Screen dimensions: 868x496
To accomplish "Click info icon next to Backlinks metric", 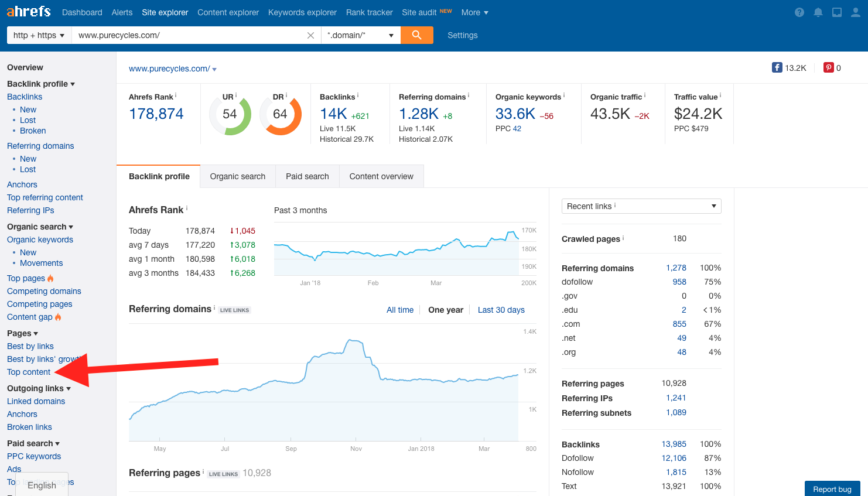I will coord(358,95).
